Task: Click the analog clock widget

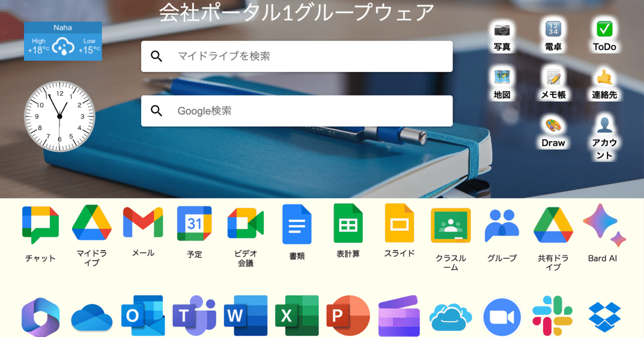Action: click(60, 116)
